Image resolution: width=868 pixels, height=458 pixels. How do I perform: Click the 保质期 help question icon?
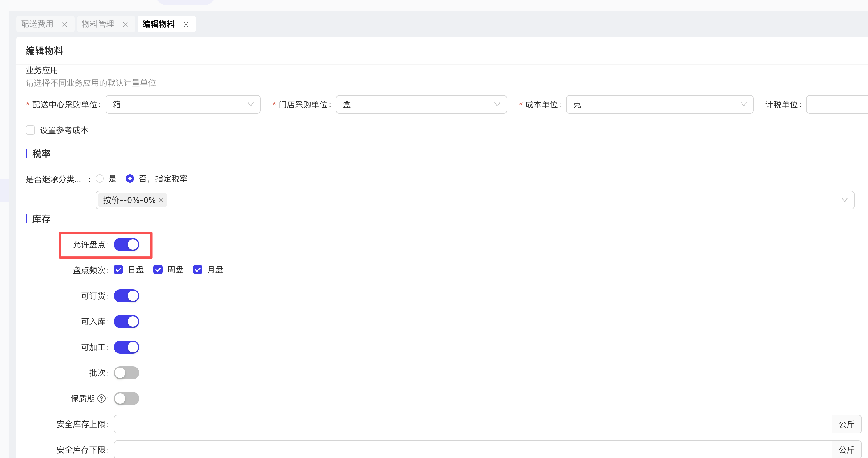coord(101,399)
